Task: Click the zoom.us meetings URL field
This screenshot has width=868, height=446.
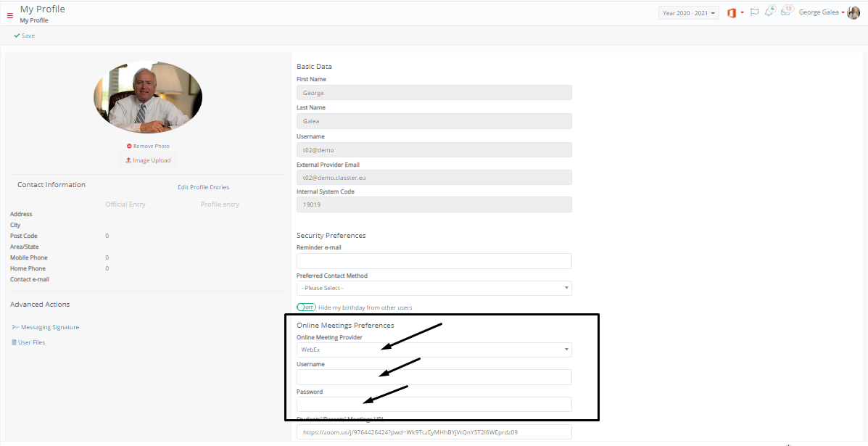Action: pos(434,432)
